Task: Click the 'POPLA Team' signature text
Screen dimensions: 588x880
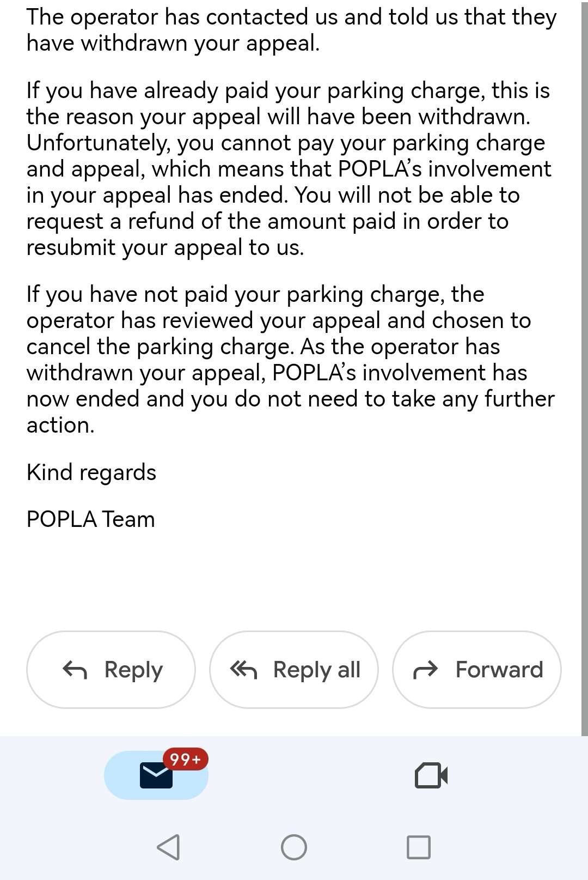Action: pos(91,519)
